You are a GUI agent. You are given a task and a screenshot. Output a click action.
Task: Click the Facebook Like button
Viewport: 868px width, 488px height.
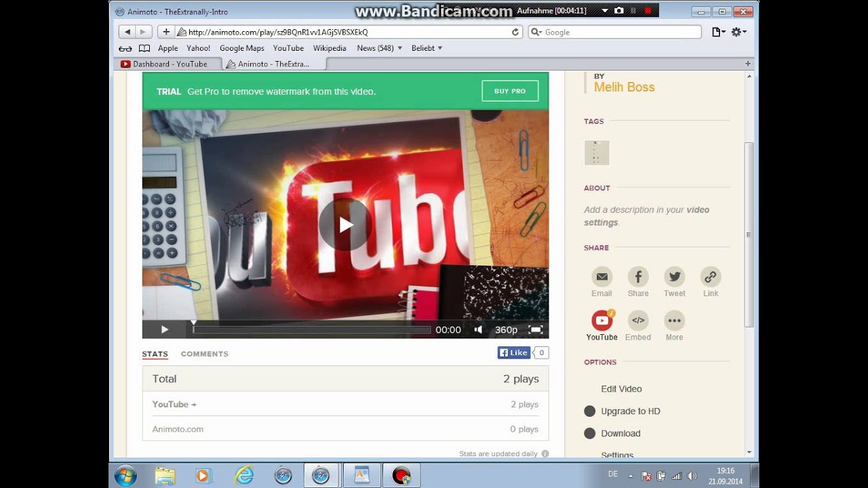pos(513,352)
